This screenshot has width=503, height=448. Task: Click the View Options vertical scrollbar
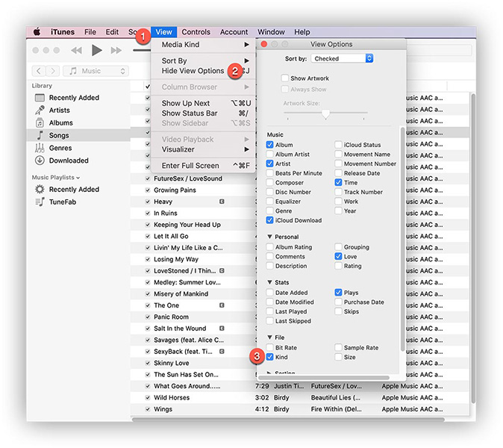(x=402, y=240)
